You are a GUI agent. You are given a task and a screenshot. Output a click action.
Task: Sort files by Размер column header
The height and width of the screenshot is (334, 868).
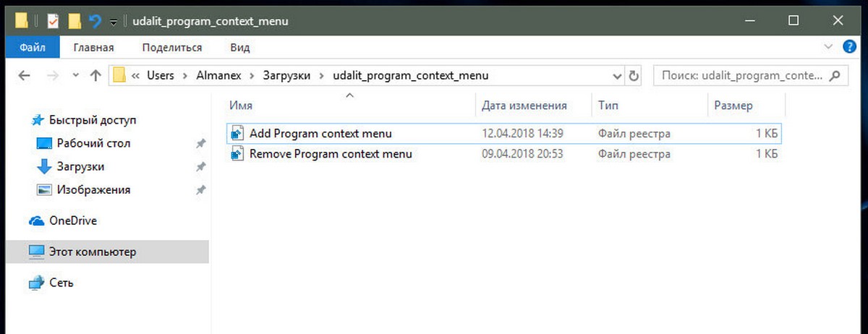tap(733, 106)
